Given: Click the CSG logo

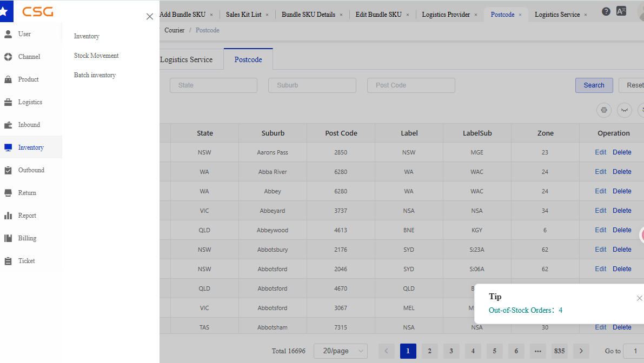Looking at the screenshot, I should click(38, 11).
